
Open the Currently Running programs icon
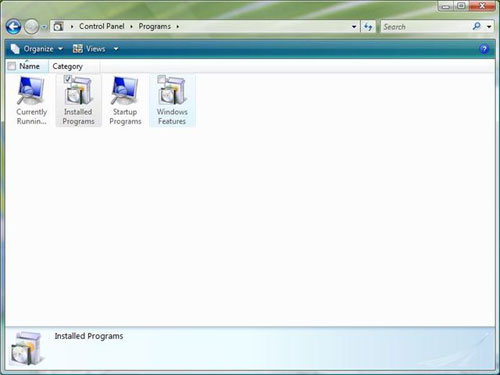tap(31, 100)
